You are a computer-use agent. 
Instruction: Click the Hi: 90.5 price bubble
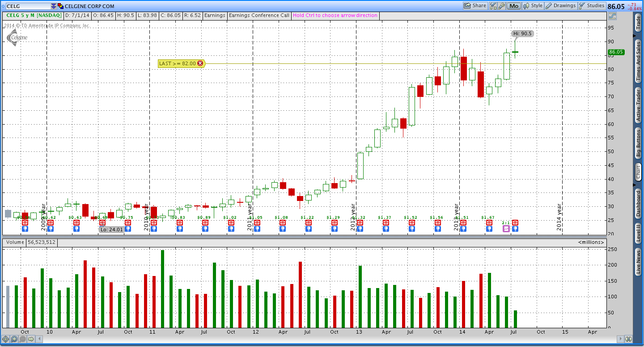click(522, 33)
